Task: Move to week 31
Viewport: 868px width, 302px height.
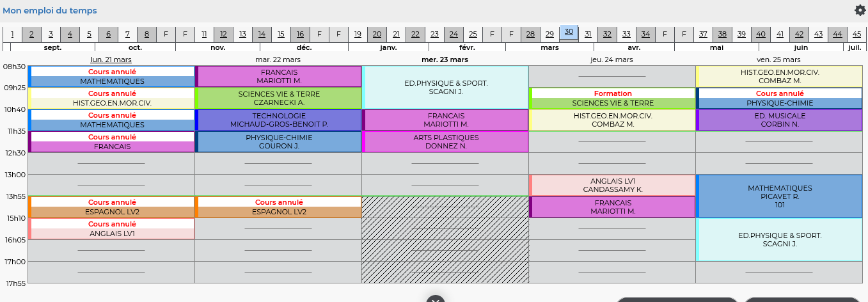Action: 588,35
